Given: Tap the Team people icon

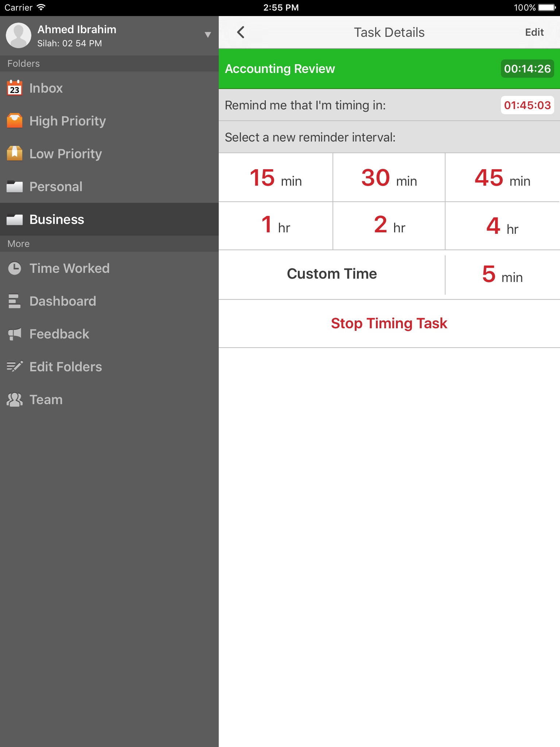Looking at the screenshot, I should tap(15, 400).
